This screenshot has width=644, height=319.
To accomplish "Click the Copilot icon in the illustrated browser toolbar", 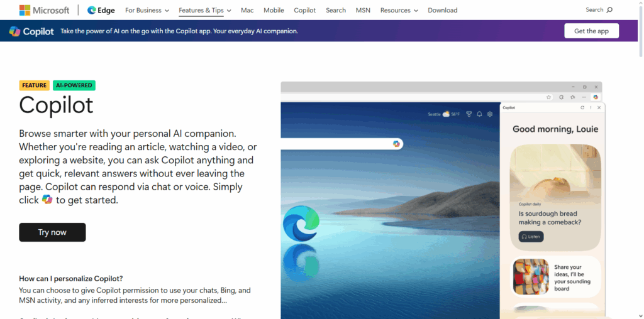I will point(596,97).
